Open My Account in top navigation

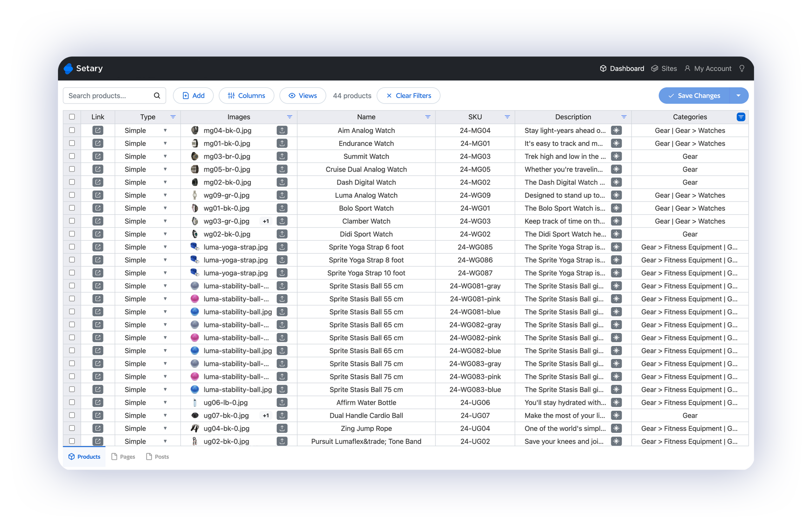[708, 68]
